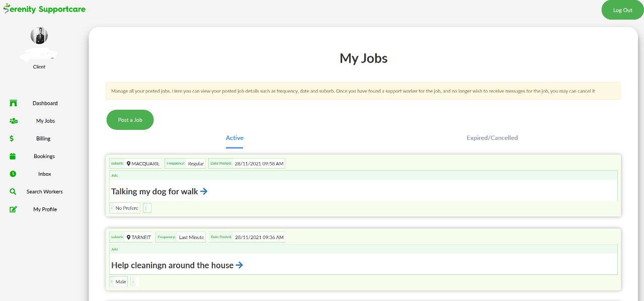
Task: Switch to the Expired/Cancelled tab
Action: [x=492, y=138]
